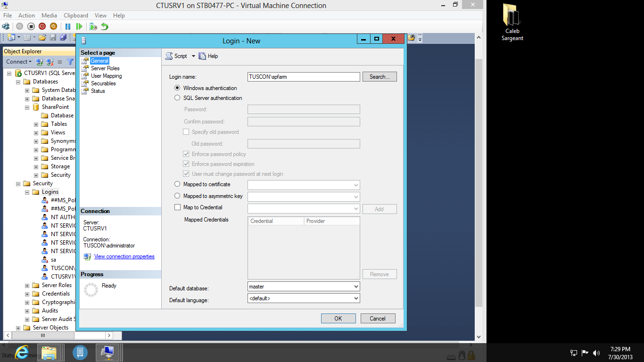Take a VM checkpoint snapshot icon
The width and height of the screenshot is (644, 362).
point(93,26)
